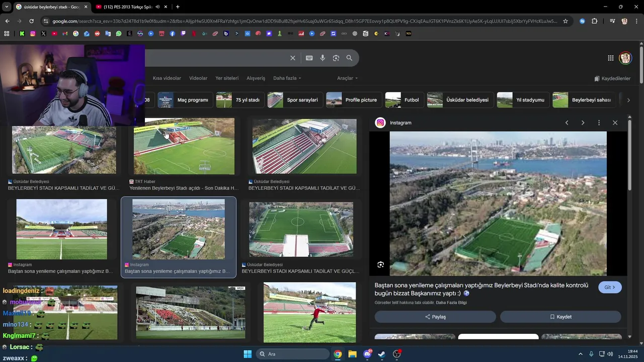Show previous image in preview panel
This screenshot has width=644, height=362.
click(x=567, y=123)
